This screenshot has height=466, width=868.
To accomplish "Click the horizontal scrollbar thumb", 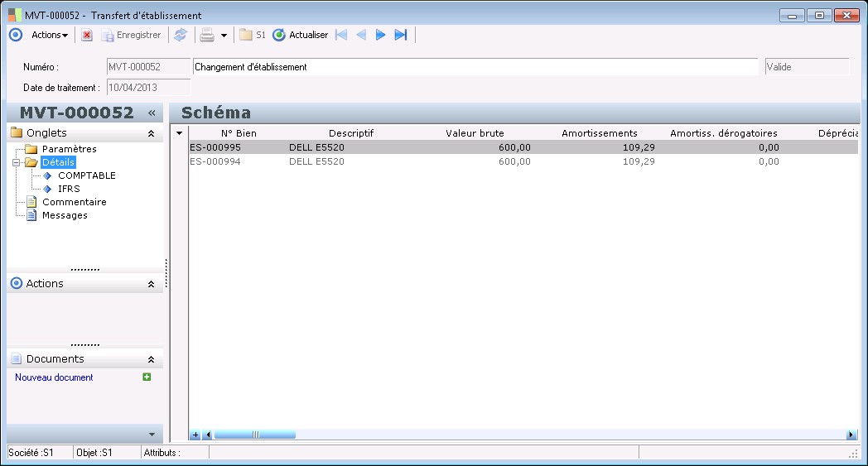I will click(x=254, y=435).
